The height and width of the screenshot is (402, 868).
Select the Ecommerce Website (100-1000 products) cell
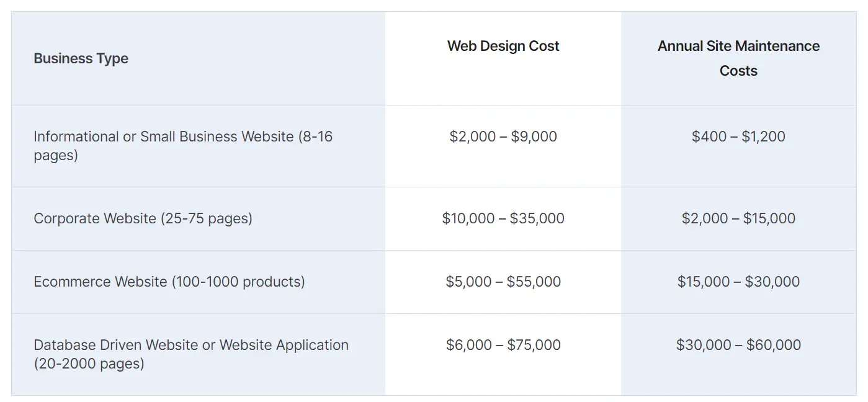[x=169, y=282]
